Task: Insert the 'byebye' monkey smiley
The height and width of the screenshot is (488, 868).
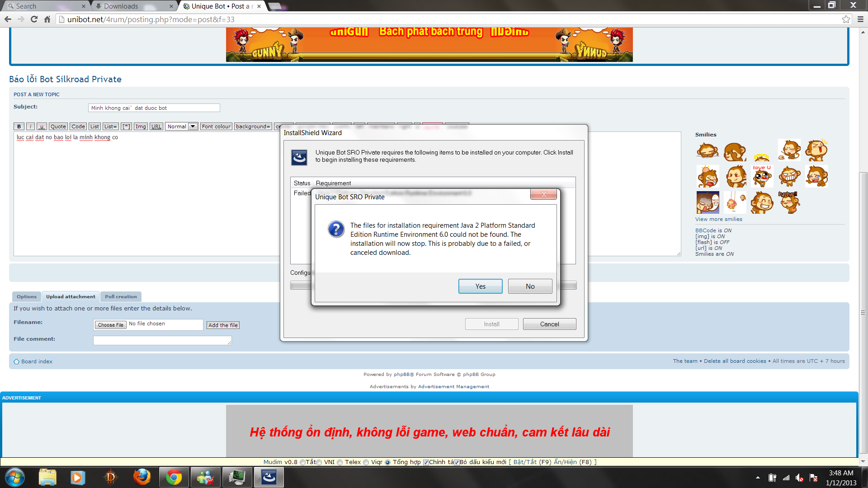Action: pyautogui.click(x=789, y=202)
